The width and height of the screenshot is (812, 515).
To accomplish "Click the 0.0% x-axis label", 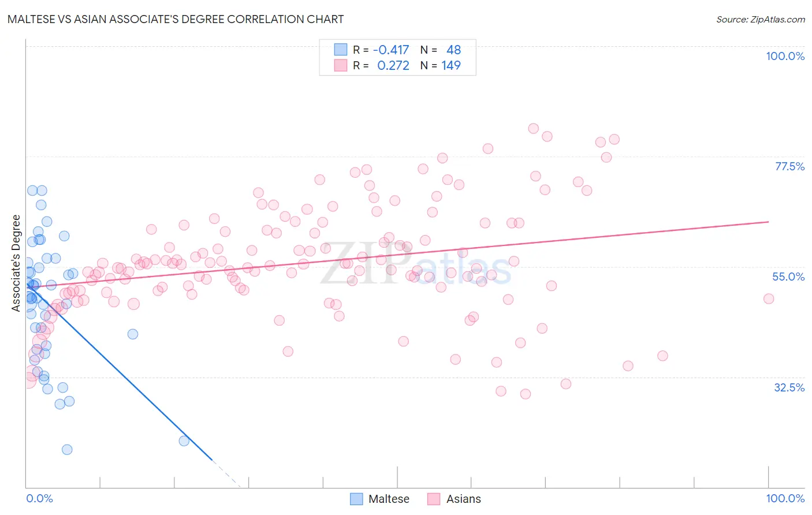I will coord(39,498).
